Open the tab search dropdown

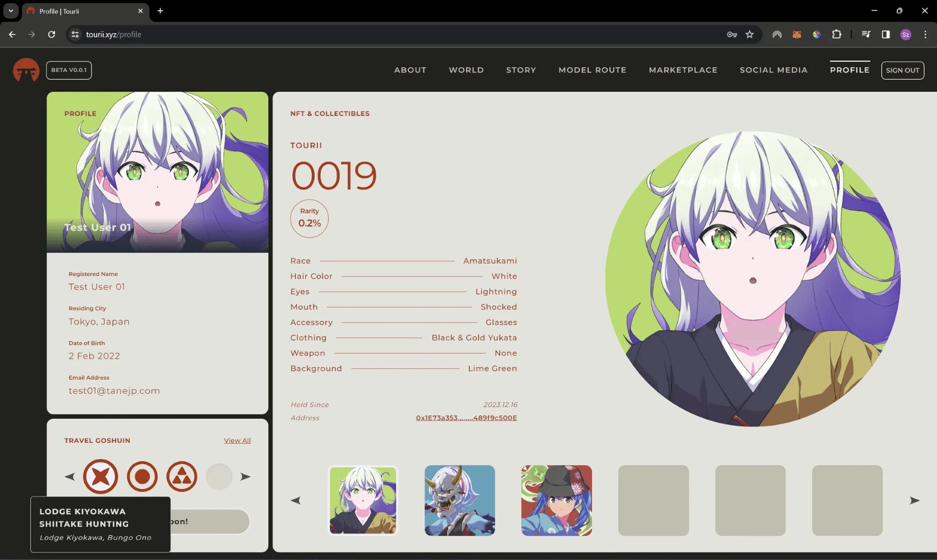coord(11,11)
